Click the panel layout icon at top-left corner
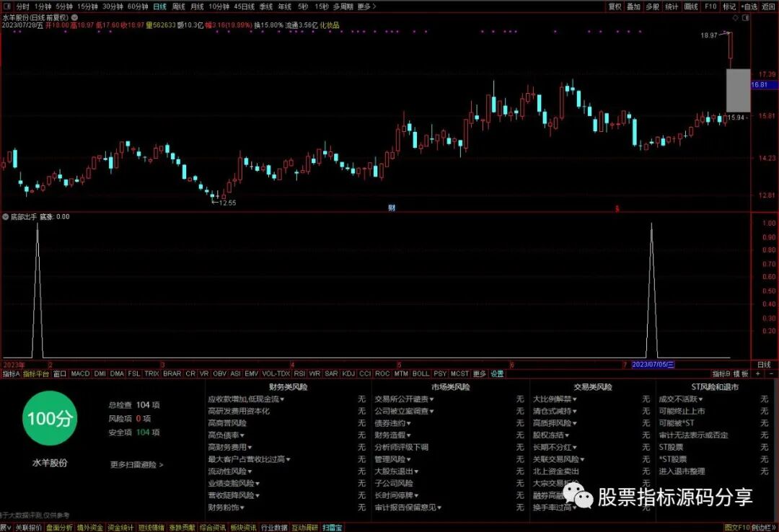The height and width of the screenshot is (532, 779). (6, 6)
